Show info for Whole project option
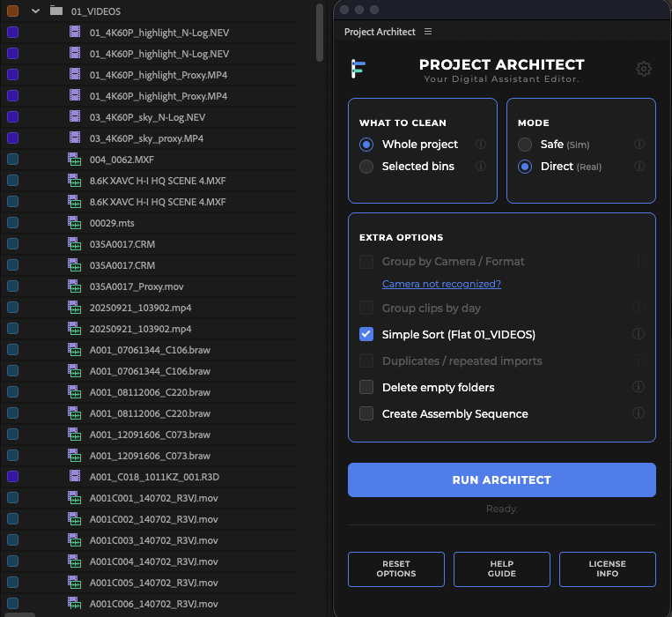The image size is (672, 617). click(481, 144)
